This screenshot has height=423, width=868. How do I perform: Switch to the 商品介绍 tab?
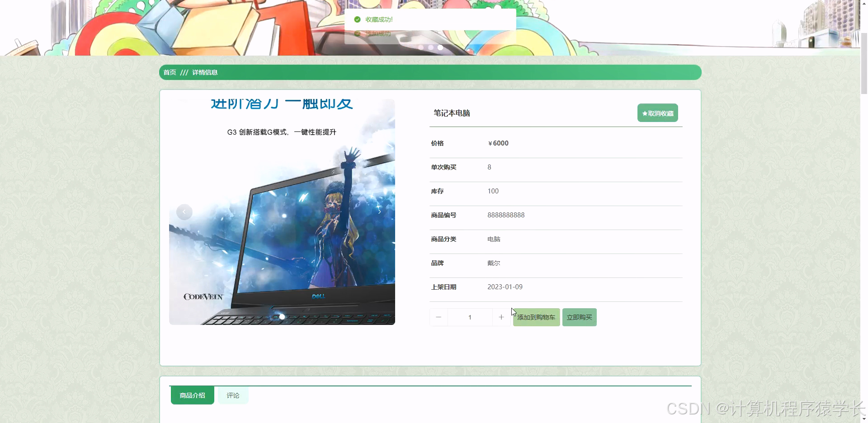(192, 395)
